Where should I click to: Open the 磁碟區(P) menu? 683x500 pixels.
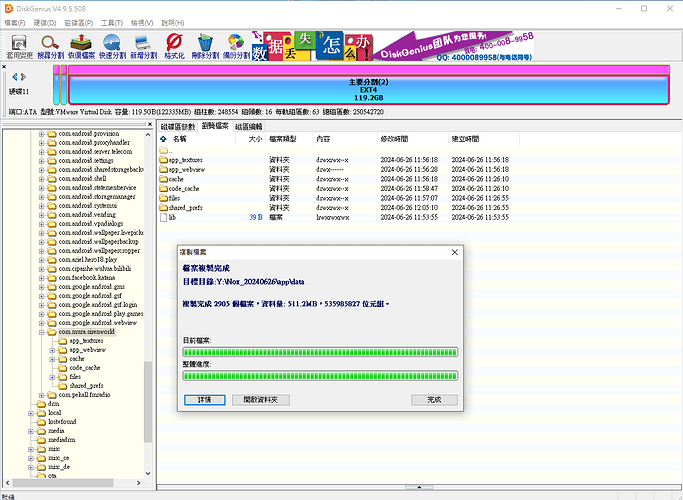(x=79, y=23)
